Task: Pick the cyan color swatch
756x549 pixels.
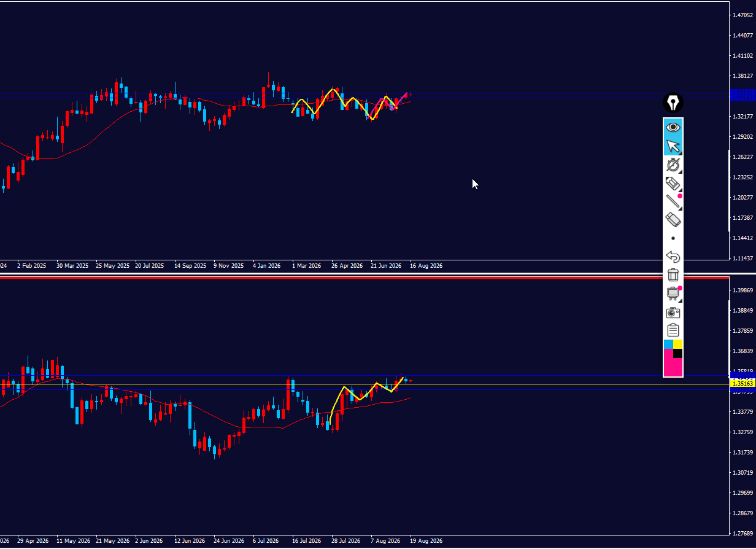Action: point(668,345)
